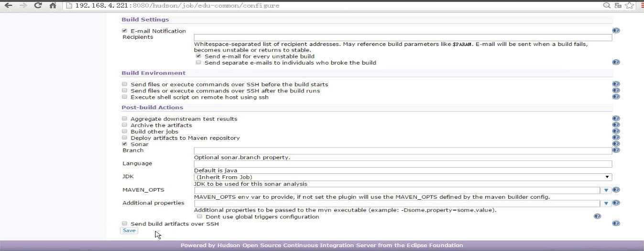Image resolution: width=644 pixels, height=251 pixels.
Task: Click the Post-build Actions section heading
Action: (153, 107)
